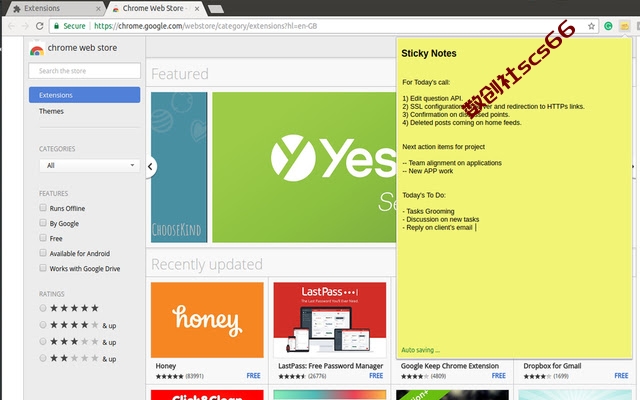Select Themes in the sidebar

click(x=51, y=111)
